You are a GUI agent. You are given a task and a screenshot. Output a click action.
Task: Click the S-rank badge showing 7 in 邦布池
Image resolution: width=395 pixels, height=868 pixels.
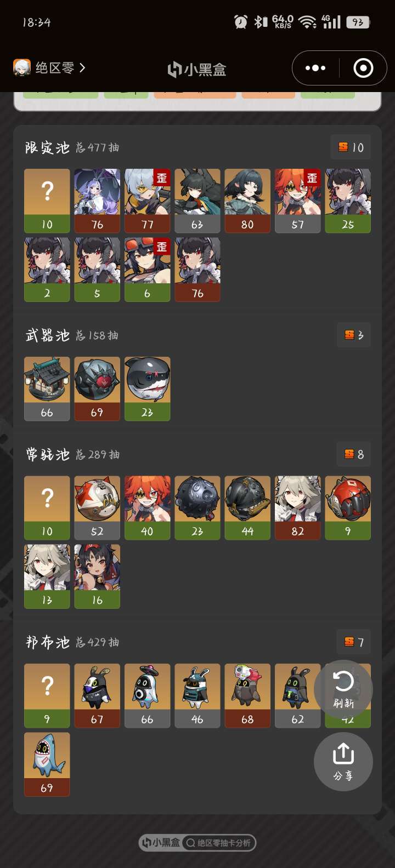tap(354, 642)
